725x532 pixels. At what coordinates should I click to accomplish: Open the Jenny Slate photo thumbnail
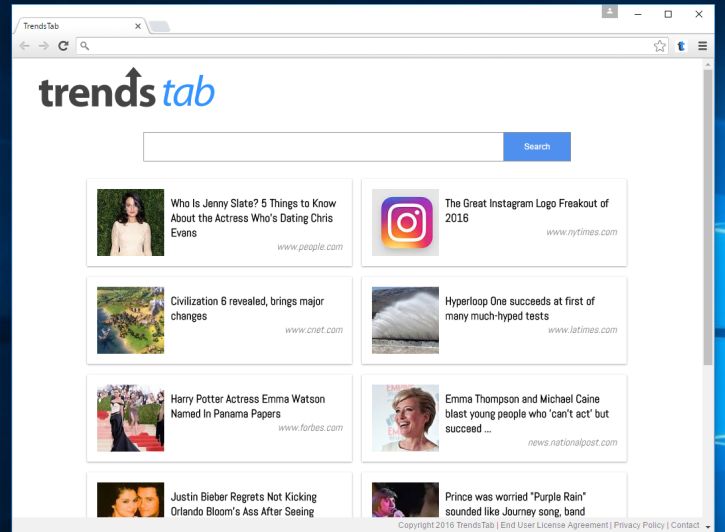pos(130,222)
